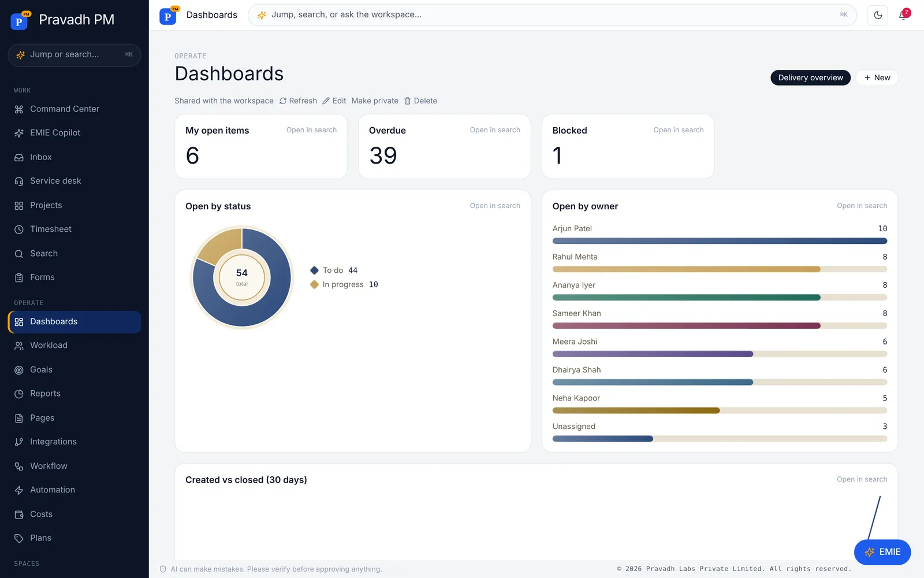Open the Reports pie chart icon
The width and height of the screenshot is (924, 578).
click(19, 394)
